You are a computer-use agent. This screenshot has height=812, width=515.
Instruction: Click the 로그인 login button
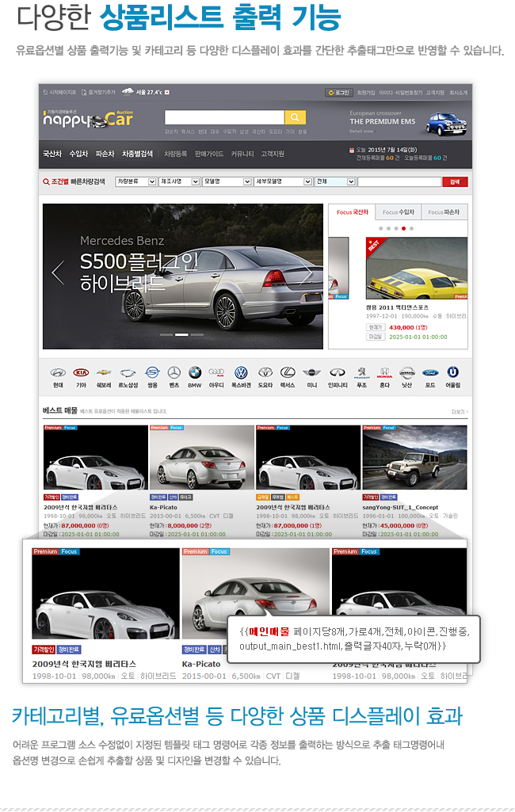[339, 93]
